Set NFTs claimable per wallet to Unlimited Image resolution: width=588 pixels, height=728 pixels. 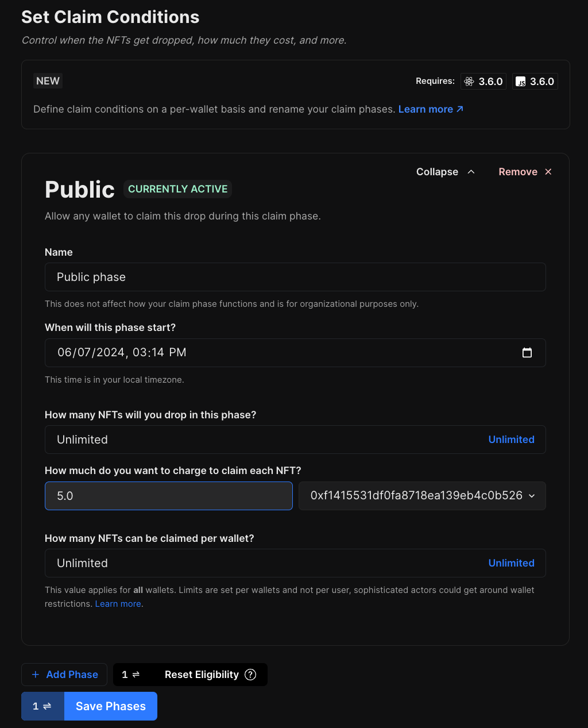coord(511,563)
